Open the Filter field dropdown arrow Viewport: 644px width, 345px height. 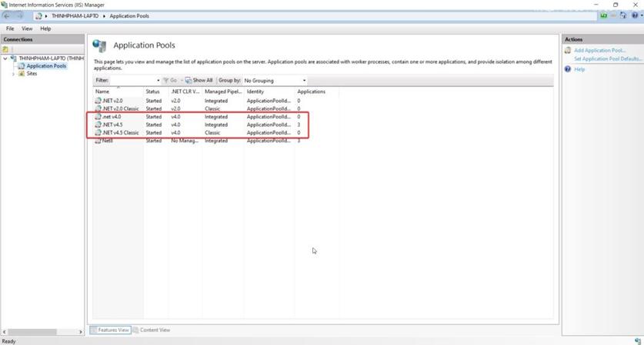pyautogui.click(x=158, y=81)
